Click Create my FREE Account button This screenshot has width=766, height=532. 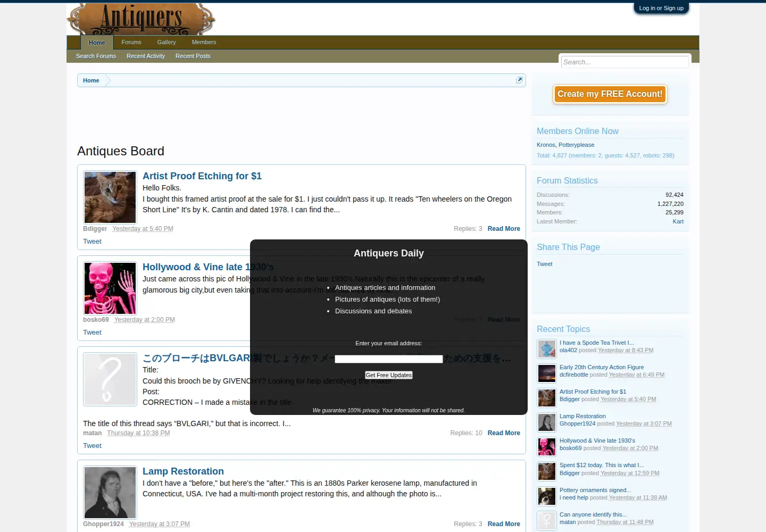click(610, 94)
